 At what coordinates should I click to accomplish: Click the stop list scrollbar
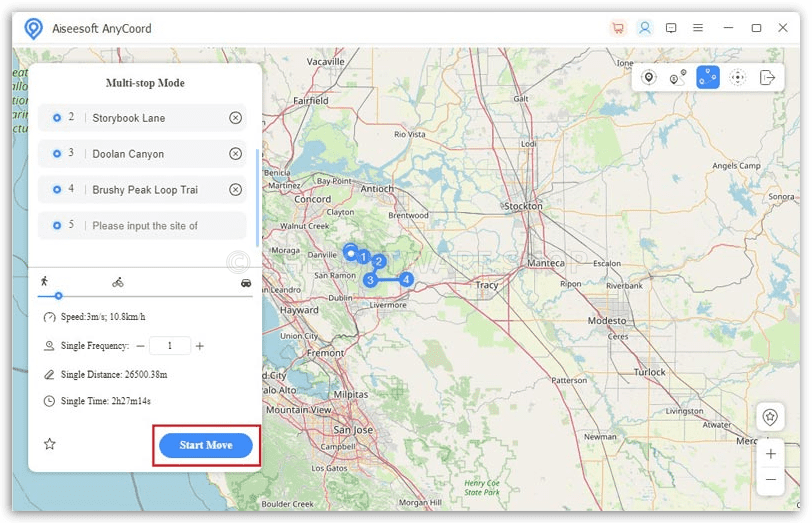257,198
